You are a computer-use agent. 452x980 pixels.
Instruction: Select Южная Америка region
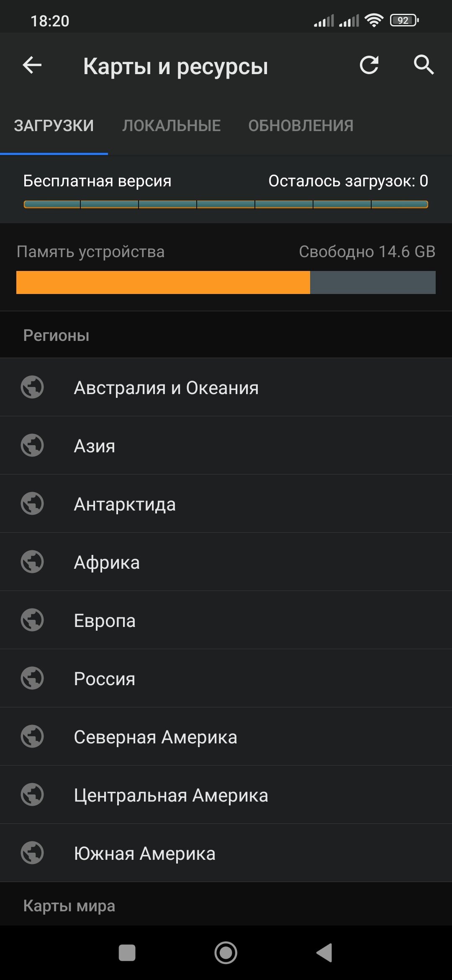click(226, 853)
